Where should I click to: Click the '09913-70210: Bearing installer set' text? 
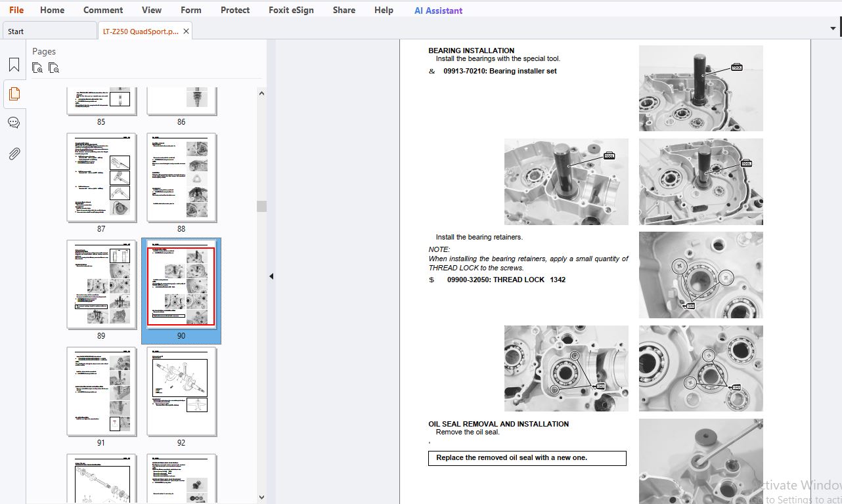coord(500,71)
